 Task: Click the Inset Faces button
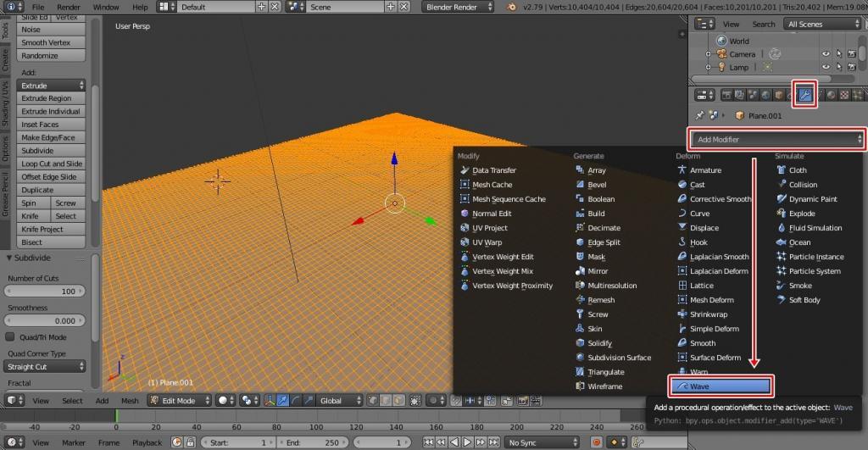click(x=50, y=124)
